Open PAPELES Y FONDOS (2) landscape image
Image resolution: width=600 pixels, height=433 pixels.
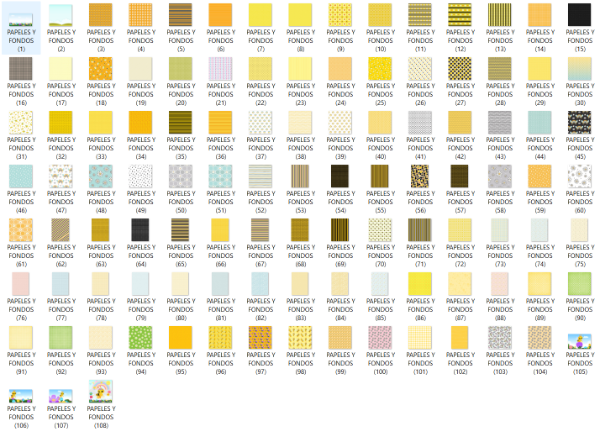tap(60, 15)
